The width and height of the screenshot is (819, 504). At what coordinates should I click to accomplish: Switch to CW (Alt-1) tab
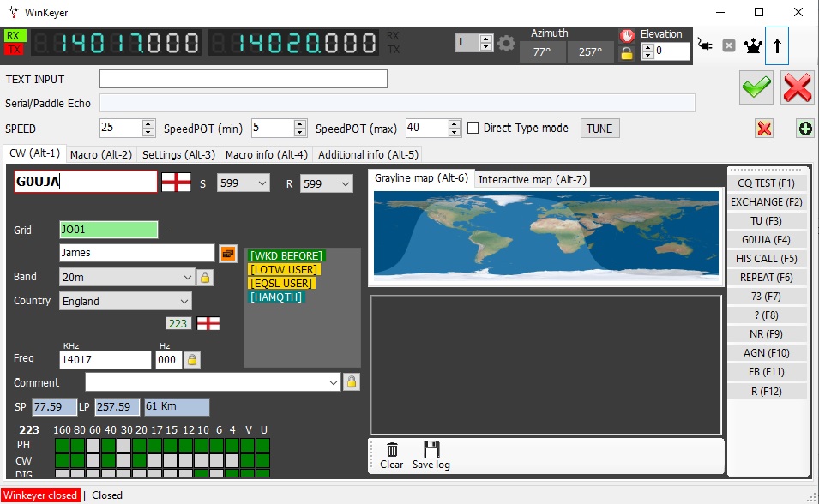tap(34, 153)
